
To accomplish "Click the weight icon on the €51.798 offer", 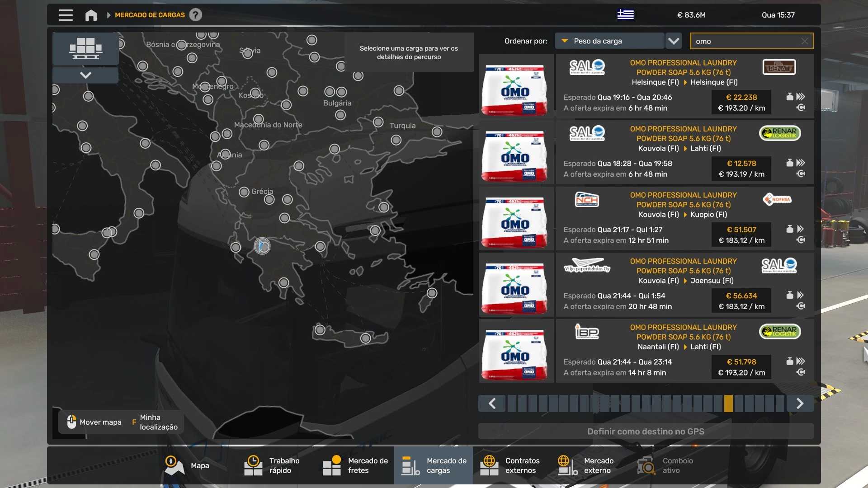I will [x=790, y=361].
